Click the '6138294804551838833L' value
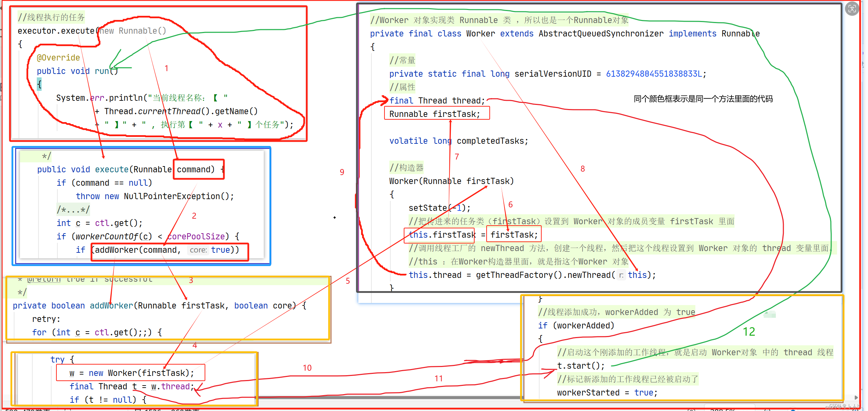Screen dimensions: 868x411 tap(654, 74)
